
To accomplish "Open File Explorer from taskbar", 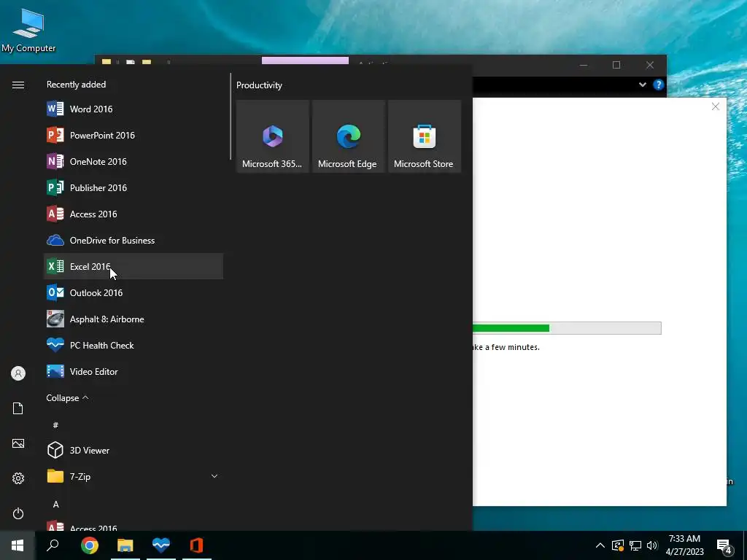I will (125, 545).
